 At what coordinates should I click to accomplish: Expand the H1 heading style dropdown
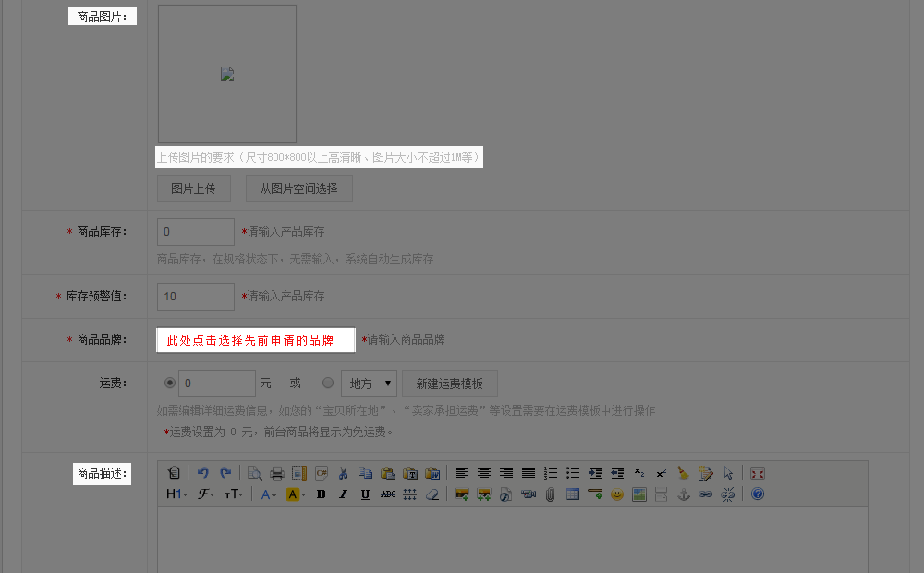[176, 494]
